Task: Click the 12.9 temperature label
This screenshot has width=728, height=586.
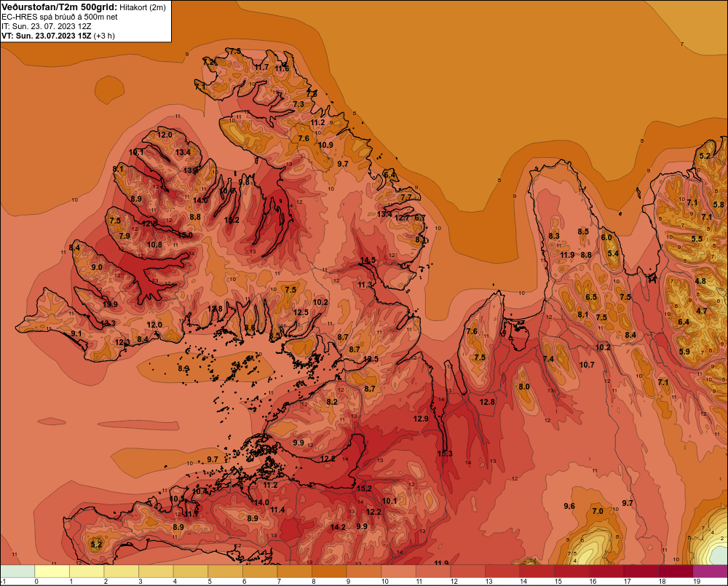Action: [x=421, y=419]
